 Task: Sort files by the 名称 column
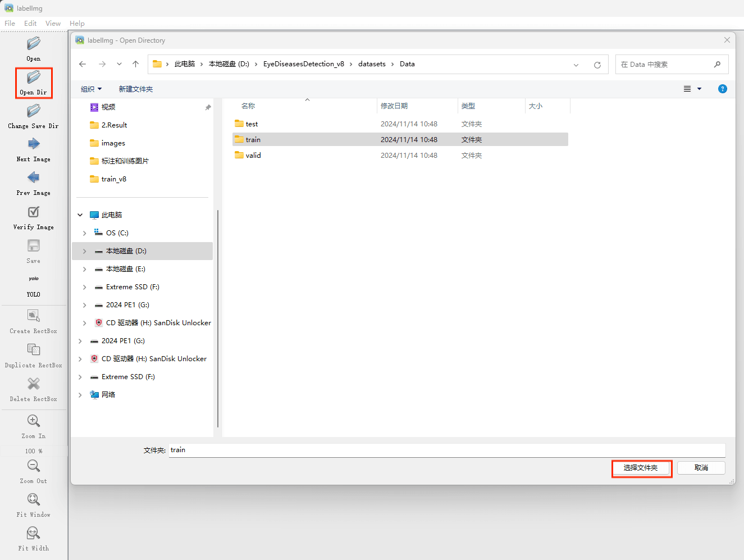pyautogui.click(x=248, y=106)
